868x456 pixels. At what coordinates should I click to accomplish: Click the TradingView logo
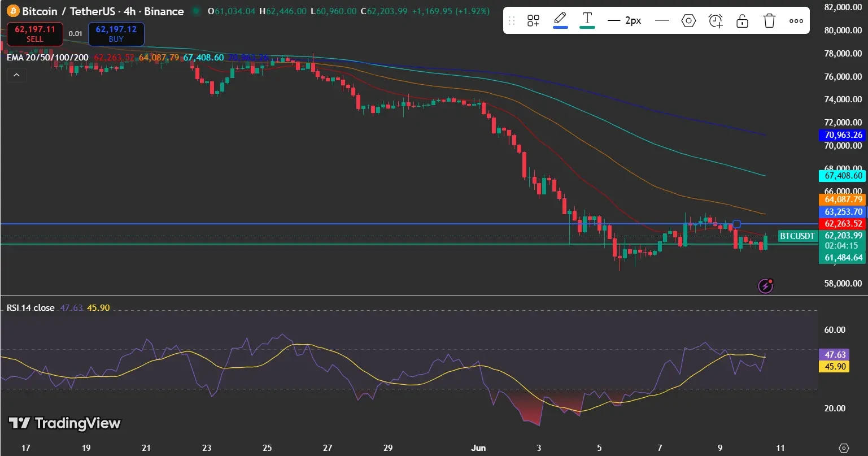click(64, 423)
